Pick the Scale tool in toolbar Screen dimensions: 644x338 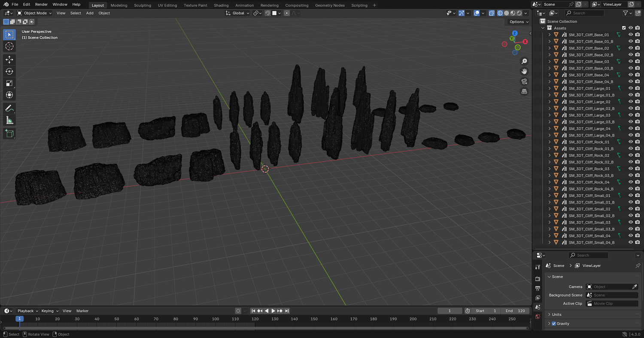[9, 83]
